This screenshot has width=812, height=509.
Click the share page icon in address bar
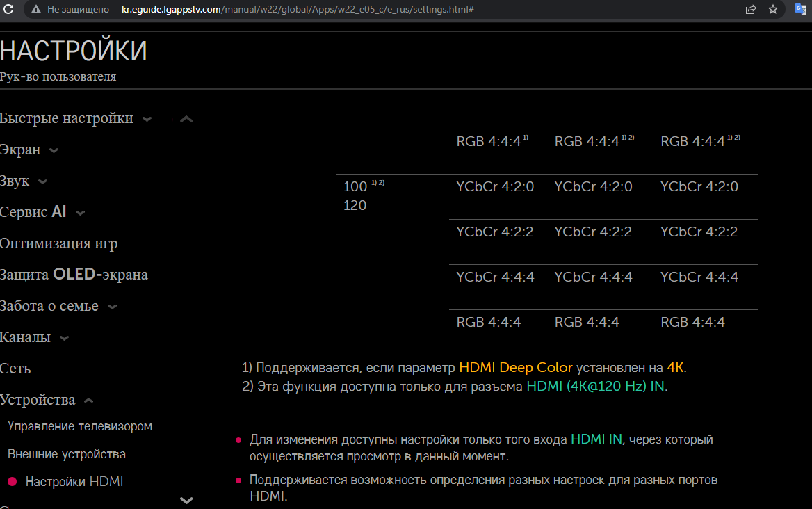pyautogui.click(x=751, y=10)
